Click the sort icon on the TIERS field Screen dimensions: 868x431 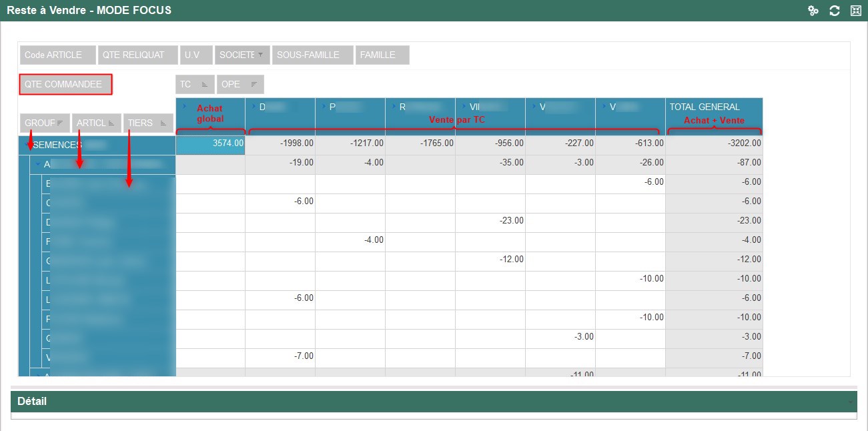click(163, 123)
